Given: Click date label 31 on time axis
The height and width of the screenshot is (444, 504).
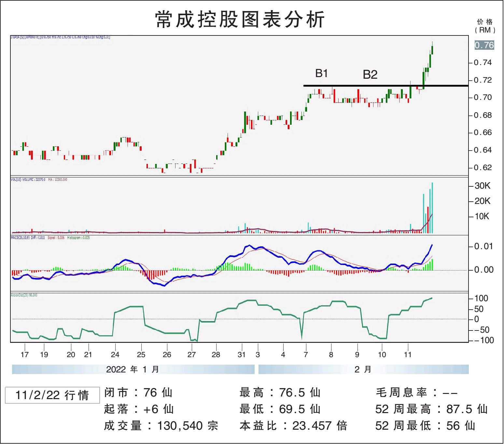Looking at the screenshot, I should pyautogui.click(x=242, y=355).
